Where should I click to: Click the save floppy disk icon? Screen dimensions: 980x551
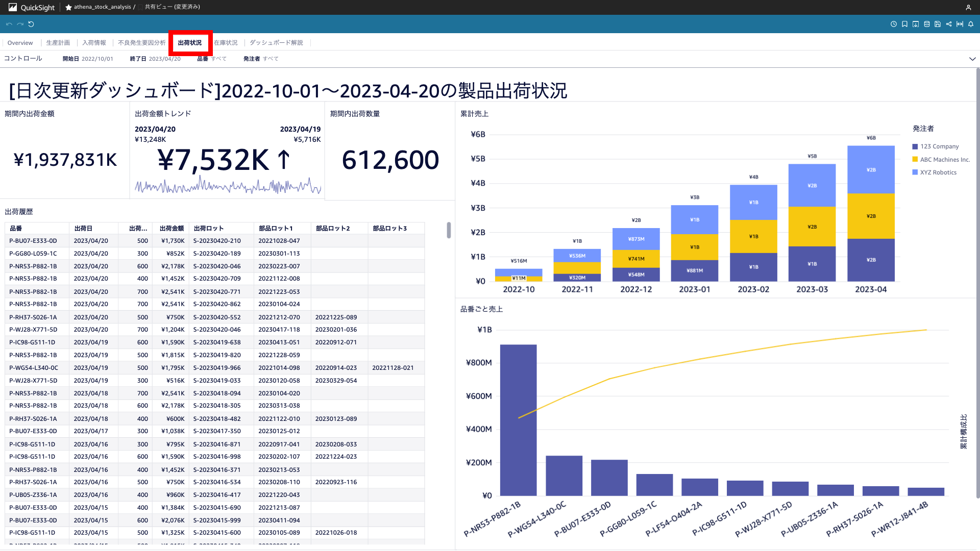click(x=938, y=24)
